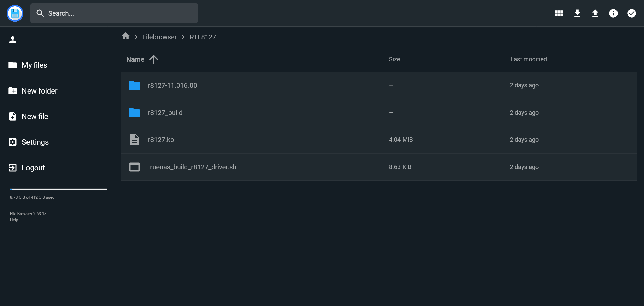Screen dimensions: 644x306
Task: Open the Help link
Action: [x=14, y=220]
